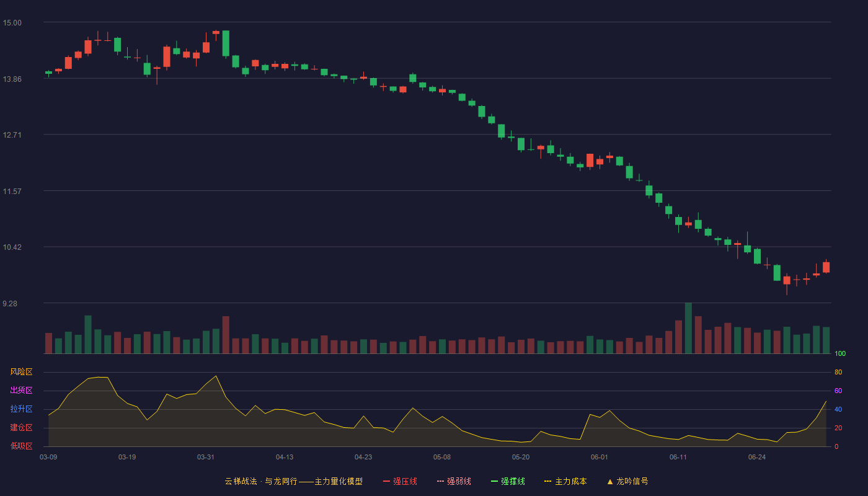868x496 pixels.
Task: Click the yellow dashed icon of 主力成本
Action: [548, 481]
